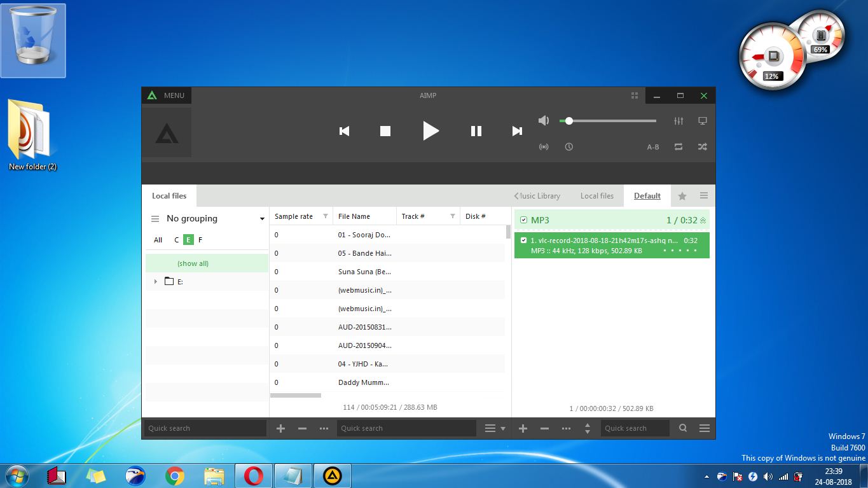This screenshot has width=868, height=488.
Task: Open AIMP from the taskbar
Action: [332, 475]
